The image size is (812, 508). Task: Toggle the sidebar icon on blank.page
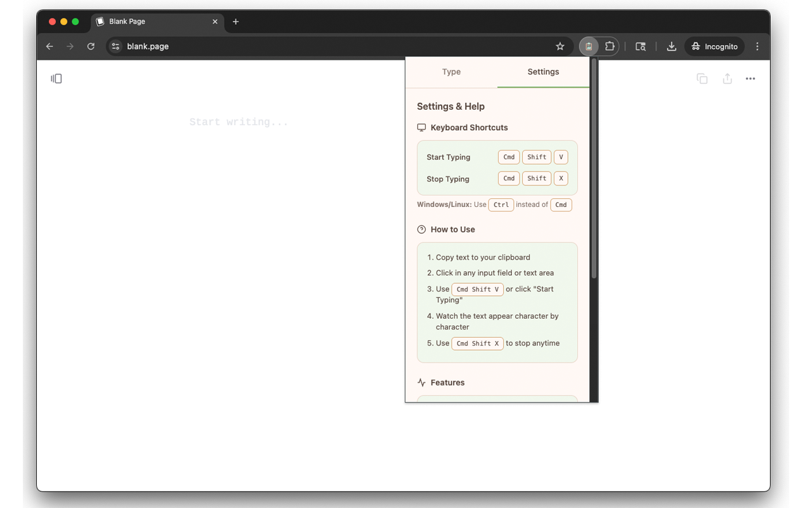56,78
